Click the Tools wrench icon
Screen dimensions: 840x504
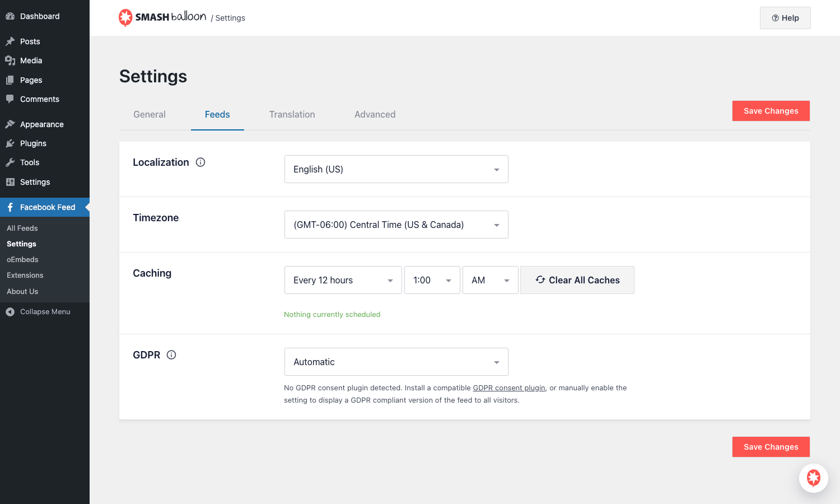[x=10, y=162]
